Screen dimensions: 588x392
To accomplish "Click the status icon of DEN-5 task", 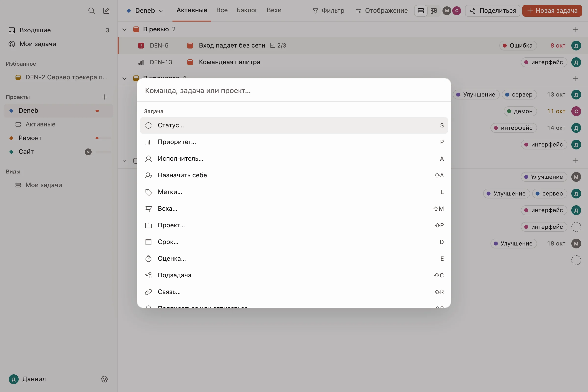I will click(x=190, y=46).
